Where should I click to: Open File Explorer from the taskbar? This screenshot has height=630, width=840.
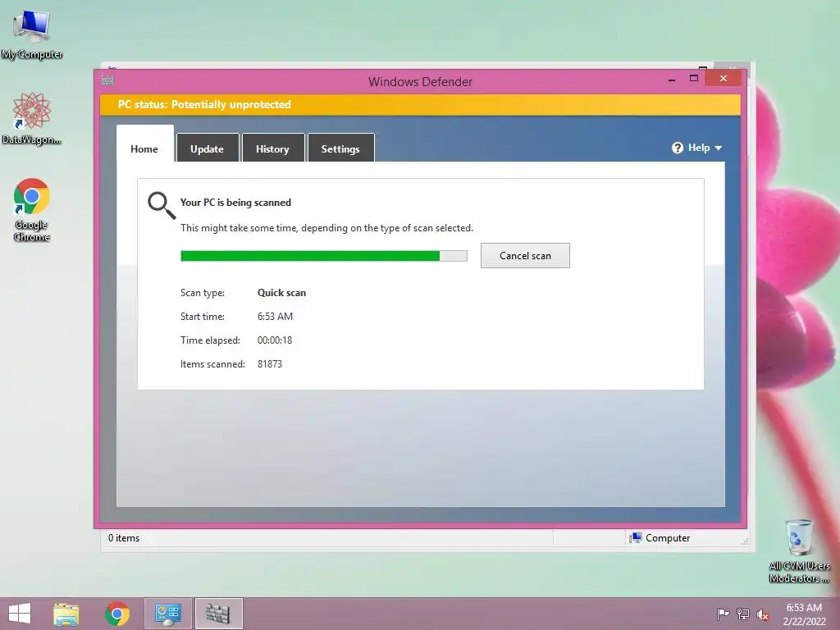click(x=66, y=614)
